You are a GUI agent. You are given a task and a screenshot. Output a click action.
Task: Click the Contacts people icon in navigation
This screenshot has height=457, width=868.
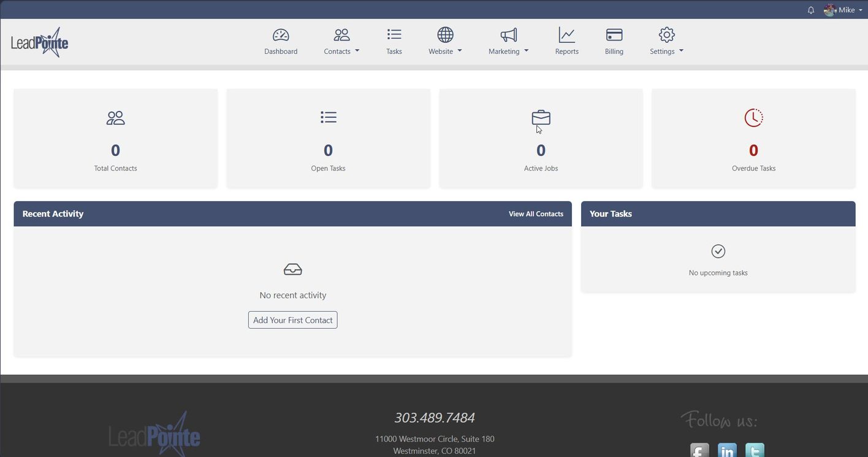click(341, 35)
